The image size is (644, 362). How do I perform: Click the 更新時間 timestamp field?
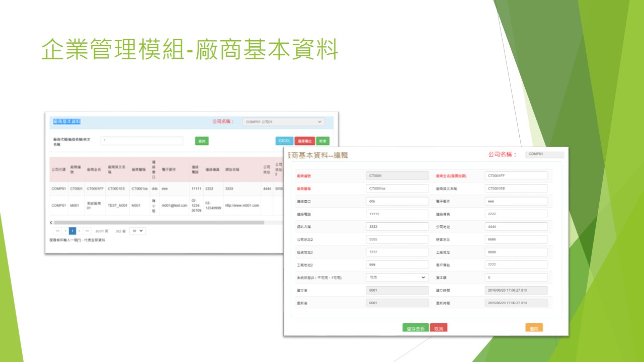[x=516, y=303]
